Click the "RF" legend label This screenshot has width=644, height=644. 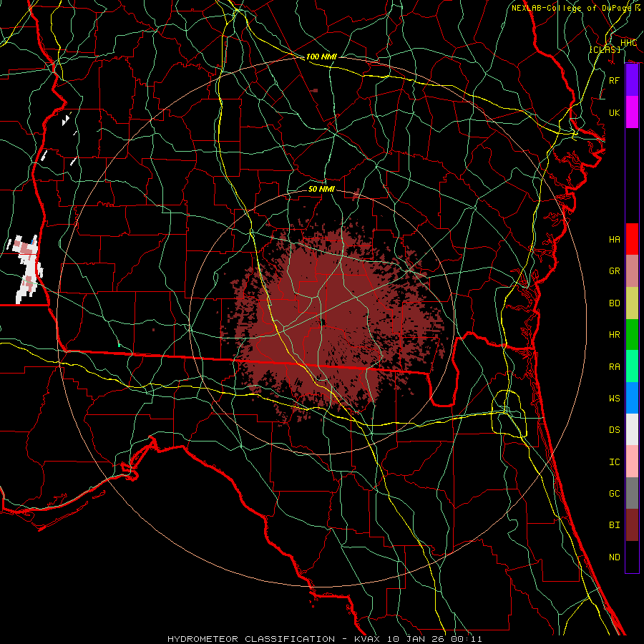pos(615,80)
